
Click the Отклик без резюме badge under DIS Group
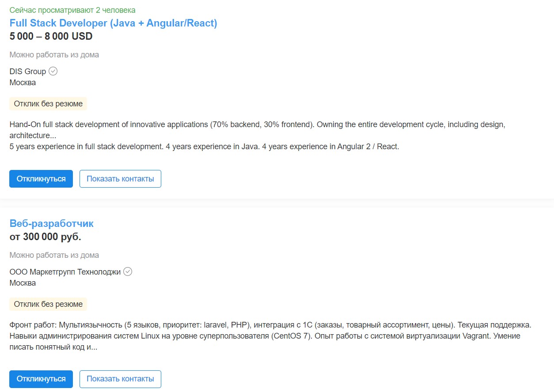point(48,104)
